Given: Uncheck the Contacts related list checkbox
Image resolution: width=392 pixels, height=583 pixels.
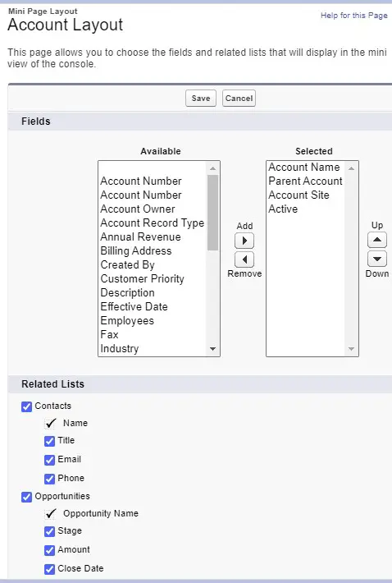Looking at the screenshot, I should 26,406.
